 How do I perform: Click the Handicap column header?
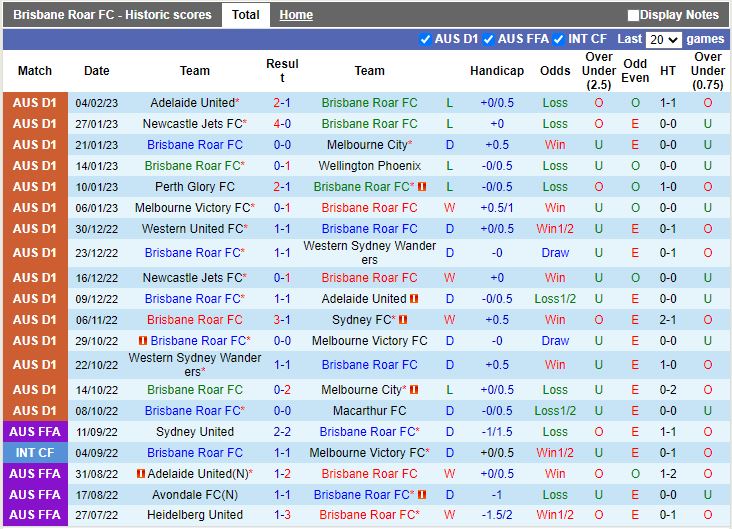[497, 71]
